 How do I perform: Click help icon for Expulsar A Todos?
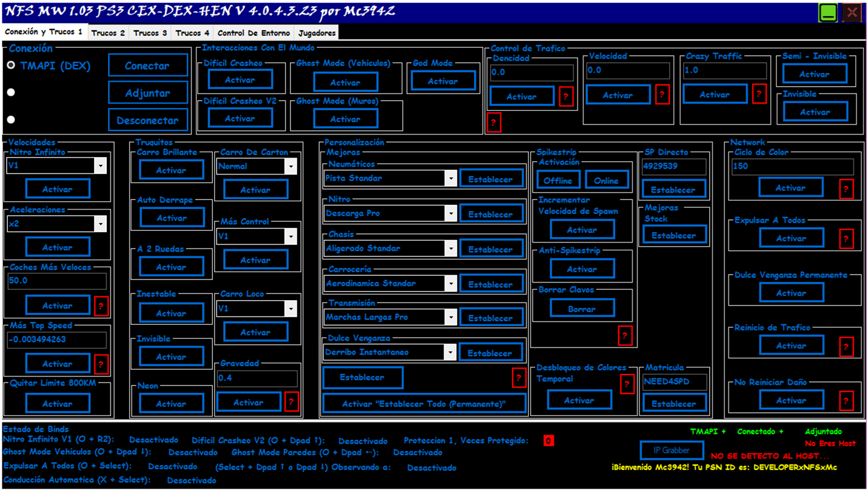click(846, 239)
